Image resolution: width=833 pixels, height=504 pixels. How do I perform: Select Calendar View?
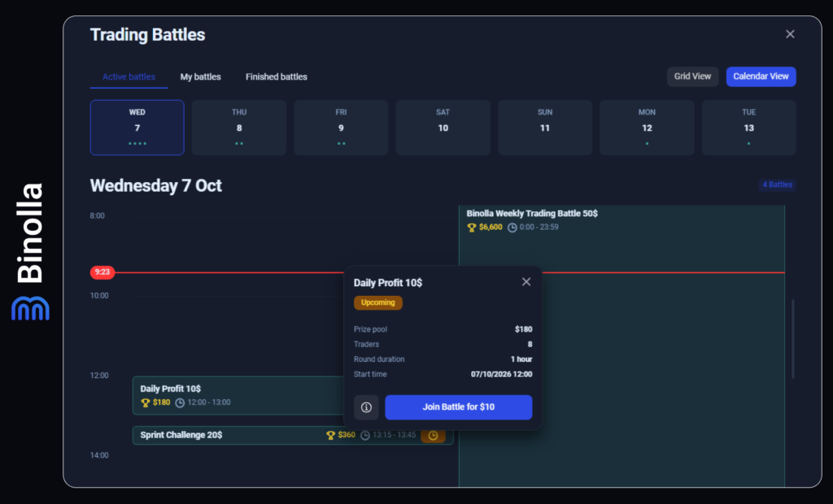761,76
